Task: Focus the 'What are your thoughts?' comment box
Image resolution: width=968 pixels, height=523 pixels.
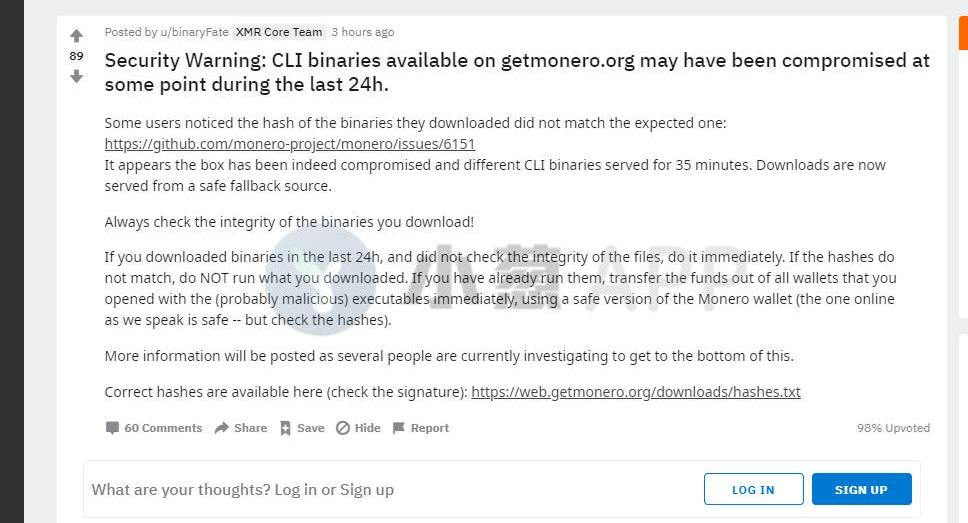Action: [392, 490]
